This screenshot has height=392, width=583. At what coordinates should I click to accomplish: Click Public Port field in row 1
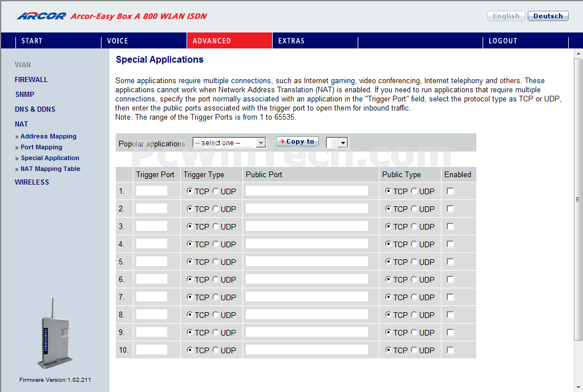click(307, 191)
